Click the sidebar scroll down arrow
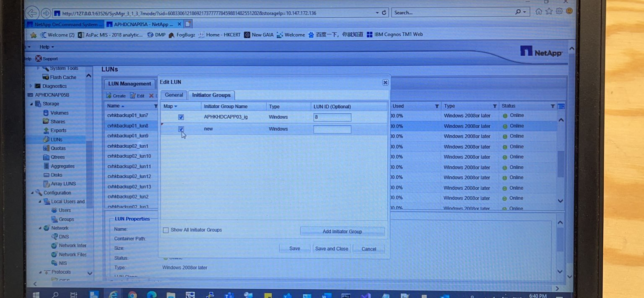Screen dimensions: 644x298 coord(89,273)
